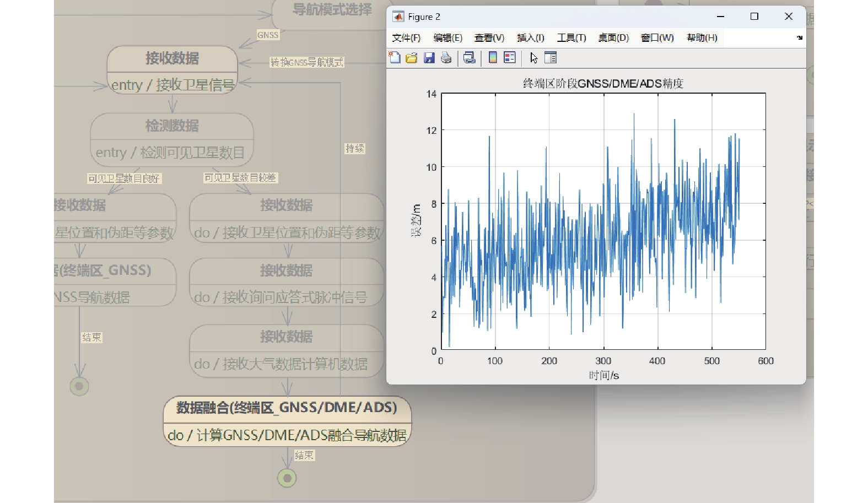Click the x-axis label 时间/s
The width and height of the screenshot is (868, 503).
click(x=603, y=376)
